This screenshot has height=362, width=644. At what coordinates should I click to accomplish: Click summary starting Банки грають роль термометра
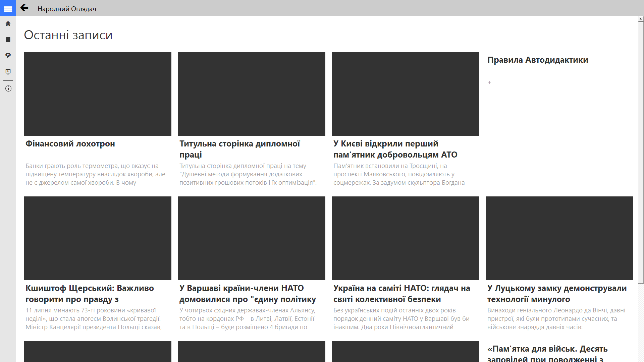click(96, 174)
